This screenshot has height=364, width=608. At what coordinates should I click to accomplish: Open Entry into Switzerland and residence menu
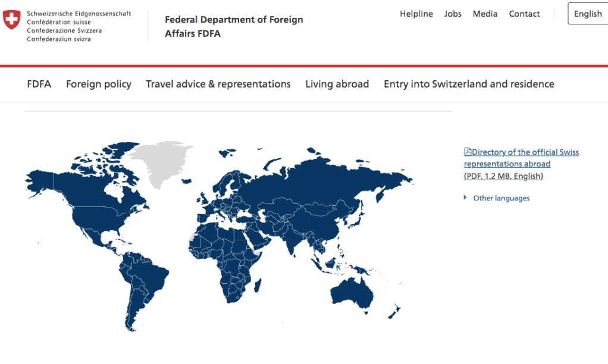pos(469,84)
